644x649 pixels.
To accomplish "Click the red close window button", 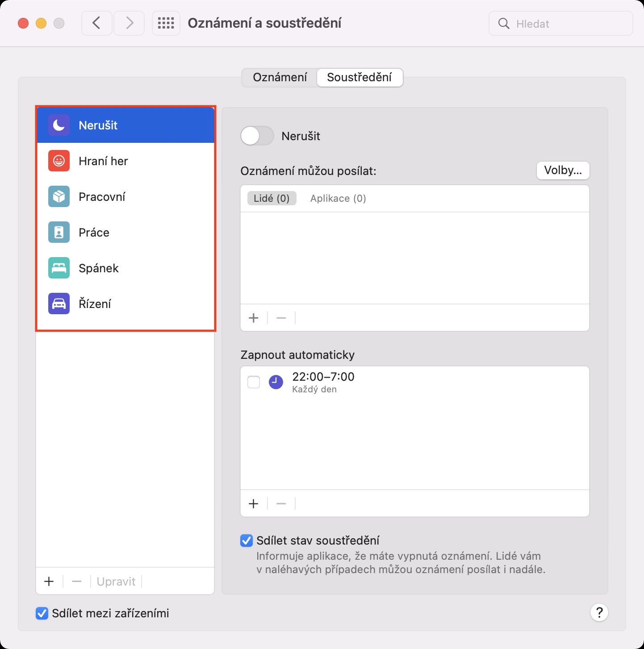I will coord(23,23).
